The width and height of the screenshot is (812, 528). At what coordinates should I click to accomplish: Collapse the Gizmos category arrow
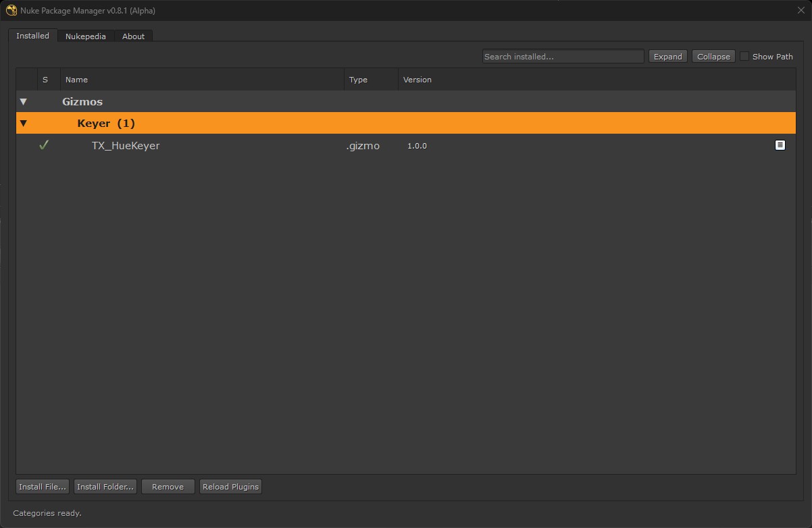tap(24, 102)
